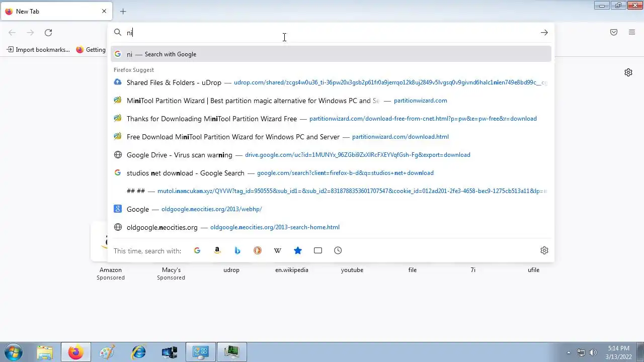Show hidden system tray icons
This screenshot has width=644, height=362.
click(x=569, y=352)
